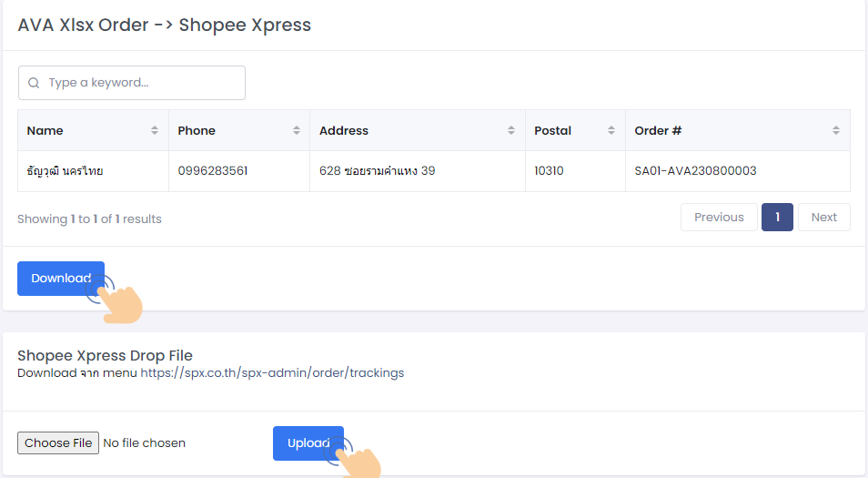Go to the Previous results page
The width and height of the screenshot is (868, 478).
point(719,218)
